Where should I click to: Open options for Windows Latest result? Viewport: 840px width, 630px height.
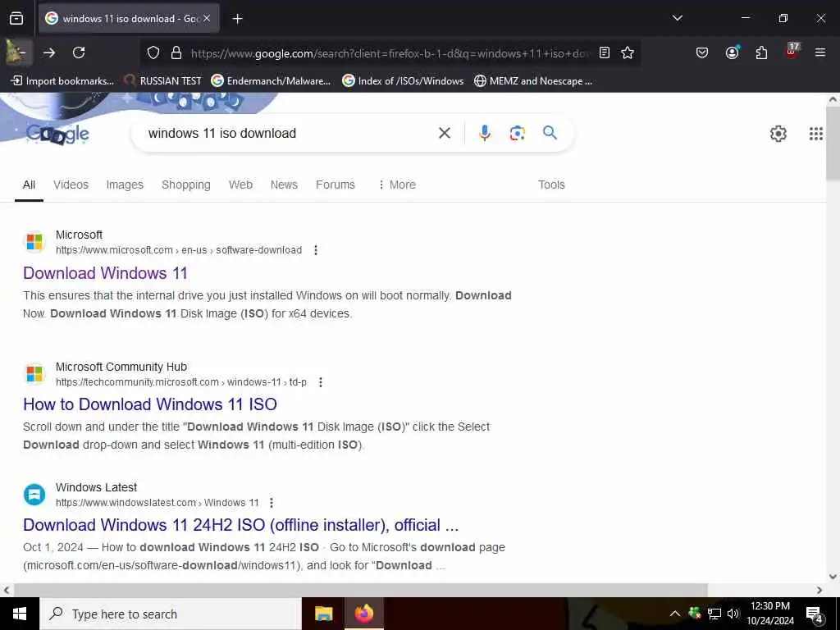[272, 503]
